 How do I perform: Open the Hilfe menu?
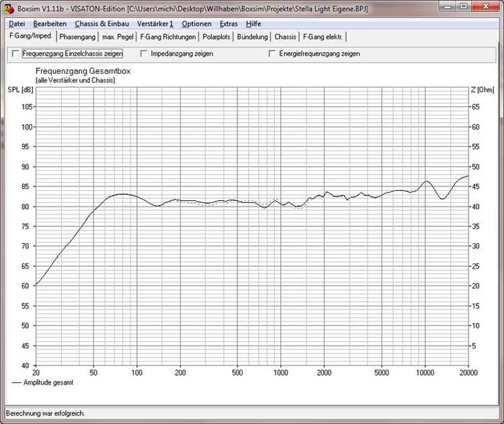pyautogui.click(x=253, y=24)
